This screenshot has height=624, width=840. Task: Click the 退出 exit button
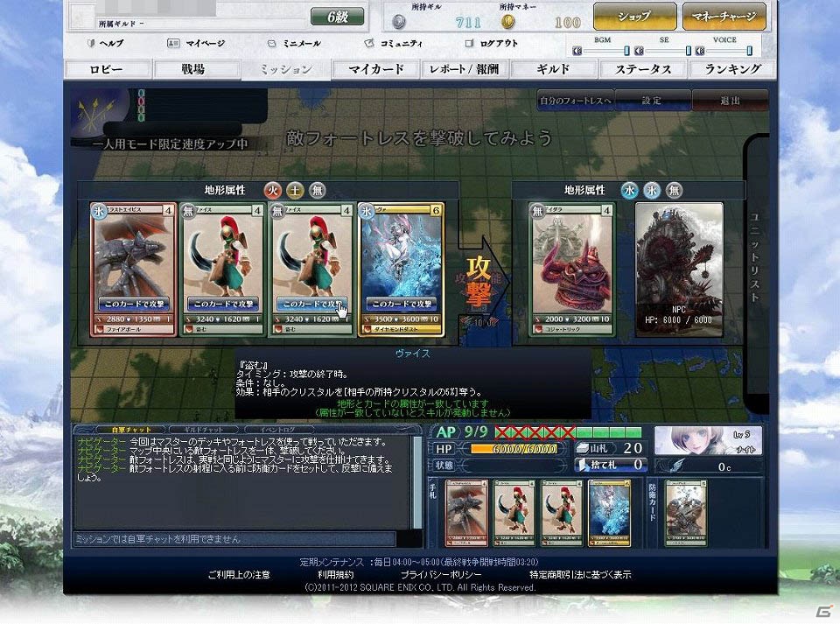click(x=730, y=100)
